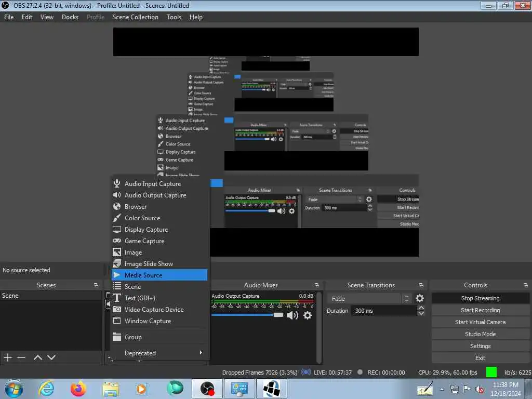
Task: Undock the Audio Mixer panel
Action: [317, 285]
